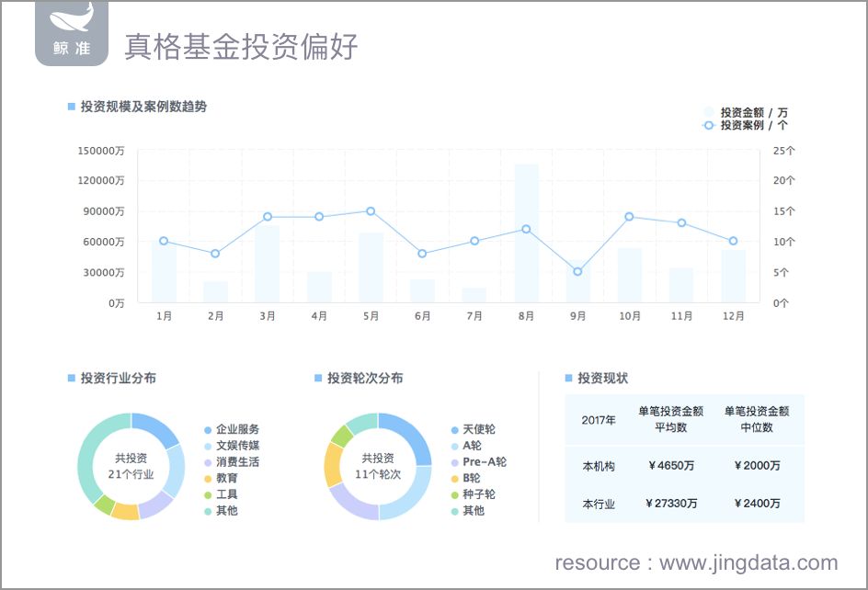Toggle the 投资金额 legend entry
Viewport: 868px width, 590px height.
745,112
